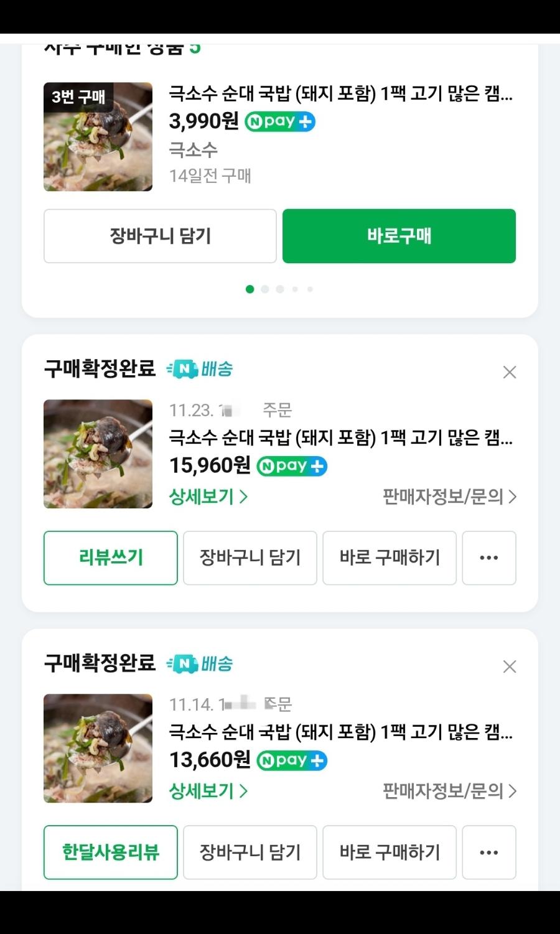Open the product thumbnail labeled 3번 구매
Image resolution: width=560 pixels, height=934 pixels.
click(98, 136)
